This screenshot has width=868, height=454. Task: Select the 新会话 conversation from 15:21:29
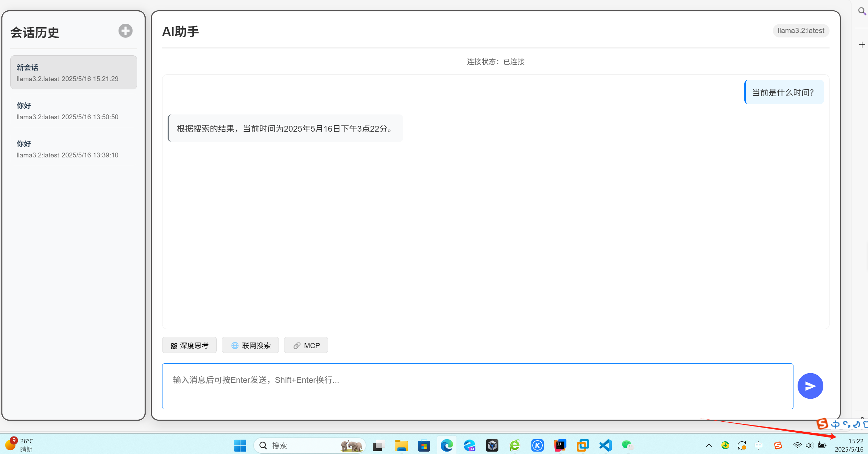[74, 73]
